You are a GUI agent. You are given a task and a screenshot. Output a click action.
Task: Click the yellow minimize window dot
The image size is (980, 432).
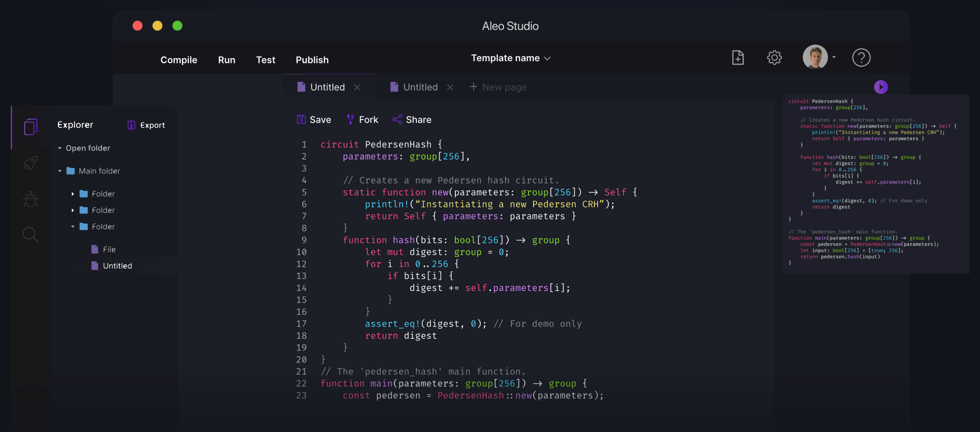click(x=157, y=26)
